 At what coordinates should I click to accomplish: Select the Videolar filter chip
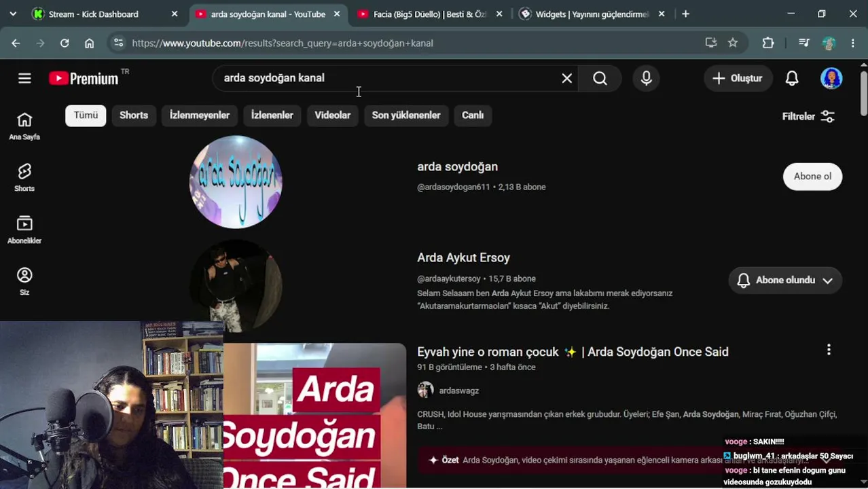pyautogui.click(x=333, y=115)
